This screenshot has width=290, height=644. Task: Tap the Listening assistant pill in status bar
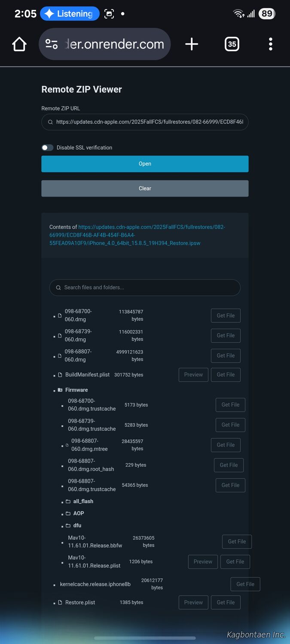(70, 14)
